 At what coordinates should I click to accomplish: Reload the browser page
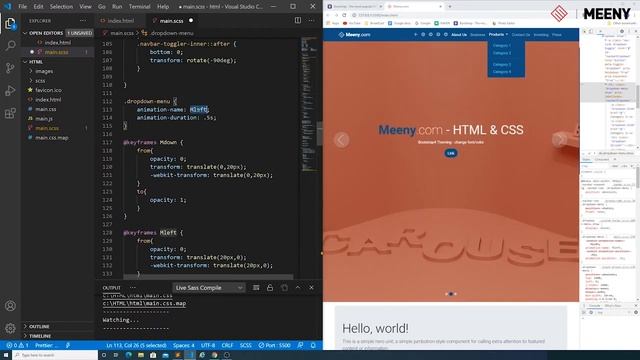(344, 15)
